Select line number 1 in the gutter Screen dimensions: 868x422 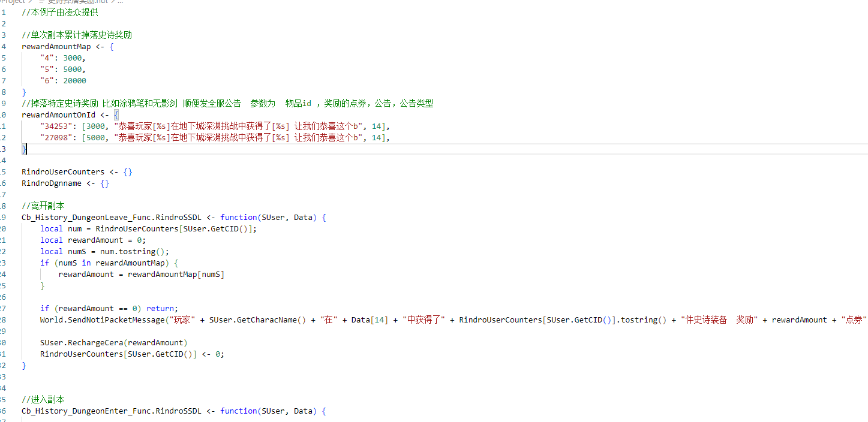point(4,13)
